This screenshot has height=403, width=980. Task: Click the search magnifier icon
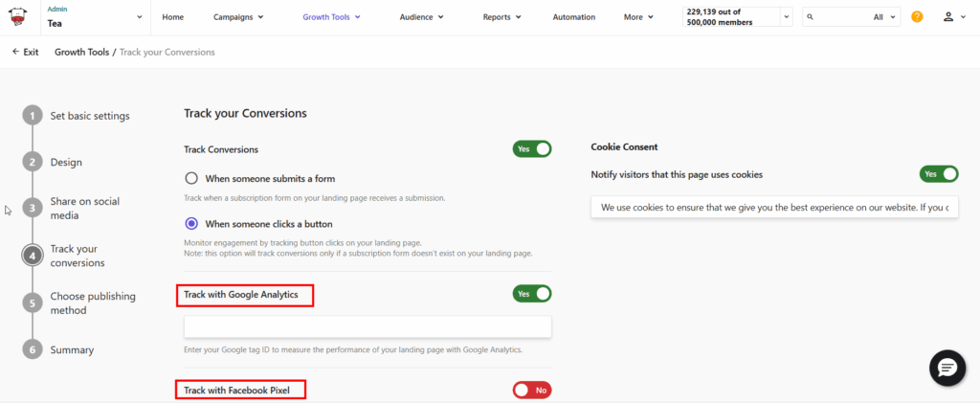pos(811,17)
